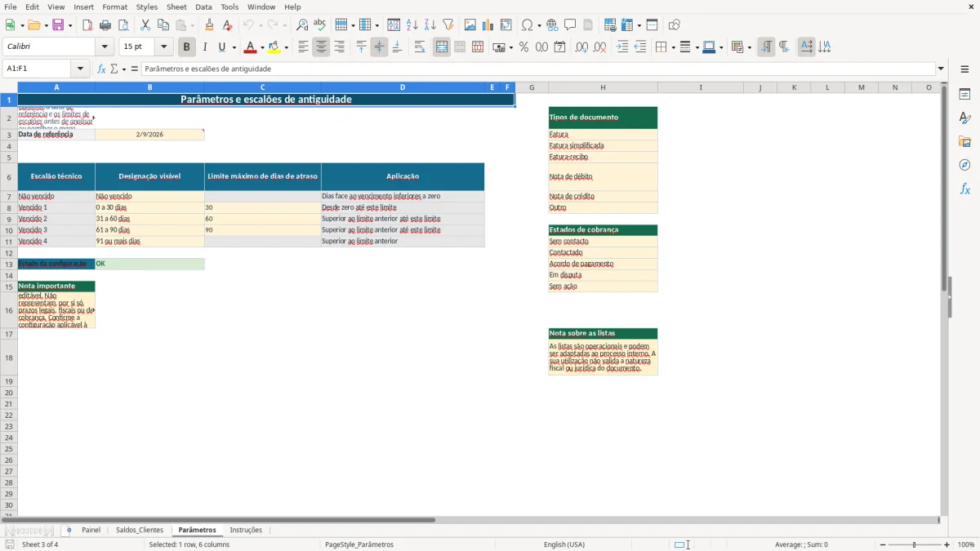
Task: Insert a pivot table
Action: coord(506,25)
